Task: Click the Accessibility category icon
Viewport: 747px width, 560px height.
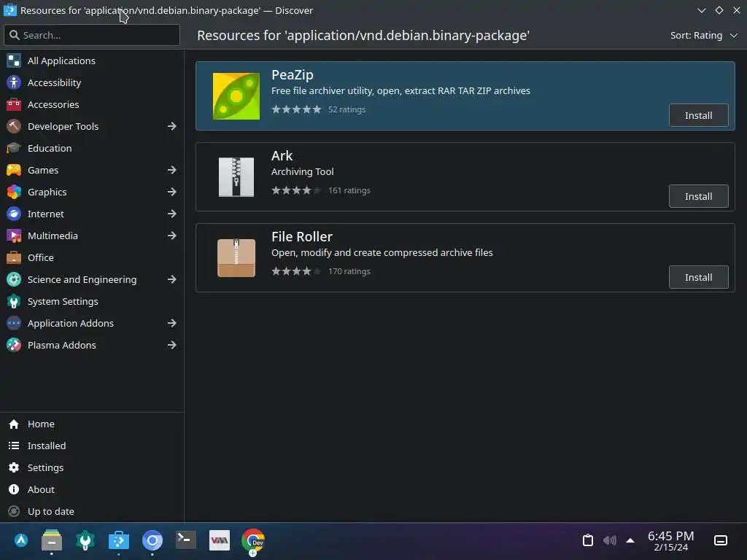Action: click(14, 82)
